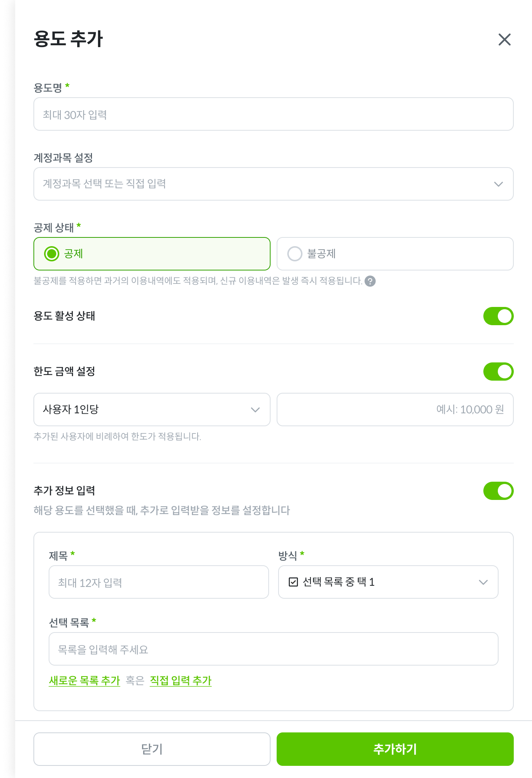Click the checkbox icon in 방식 selector

(293, 582)
